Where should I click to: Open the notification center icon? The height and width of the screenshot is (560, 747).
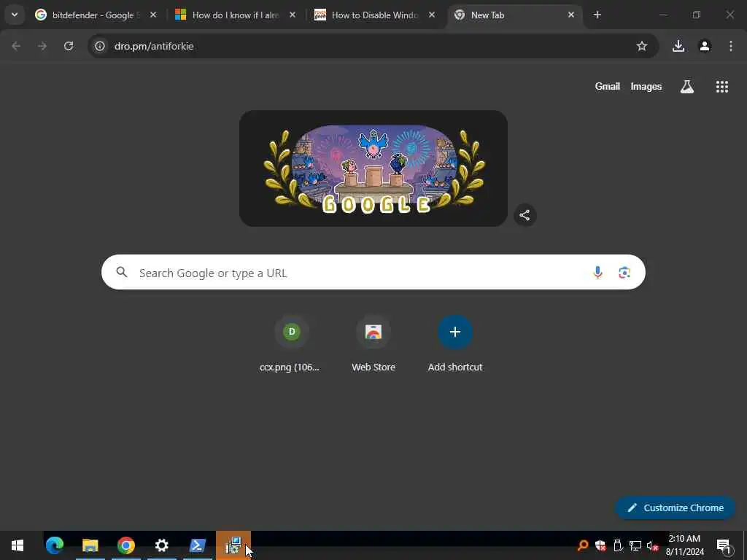[724, 545]
